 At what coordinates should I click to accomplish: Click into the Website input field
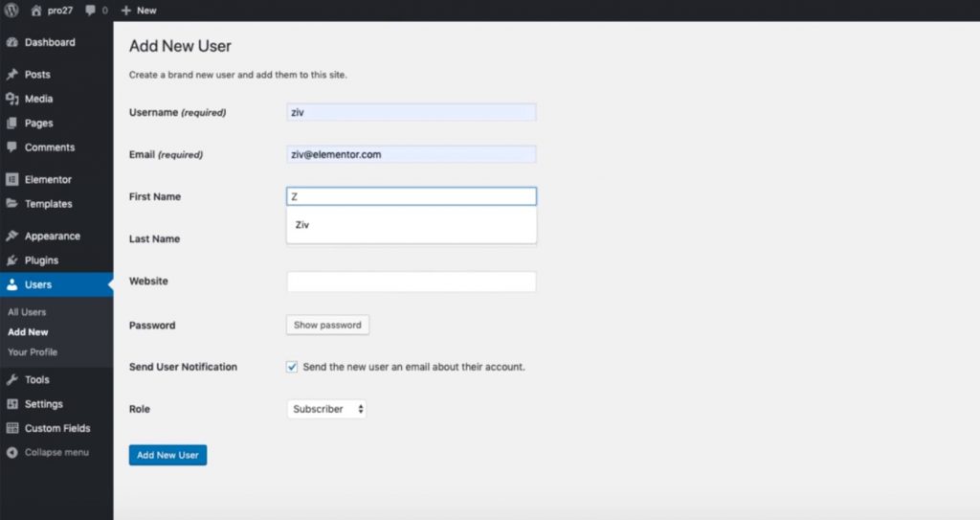pos(411,282)
